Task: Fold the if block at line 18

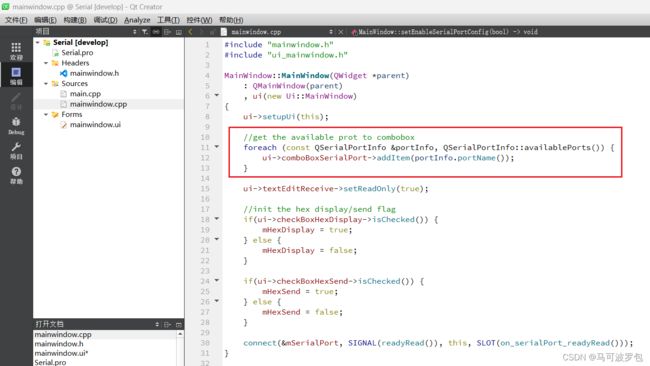Action: 217,219
